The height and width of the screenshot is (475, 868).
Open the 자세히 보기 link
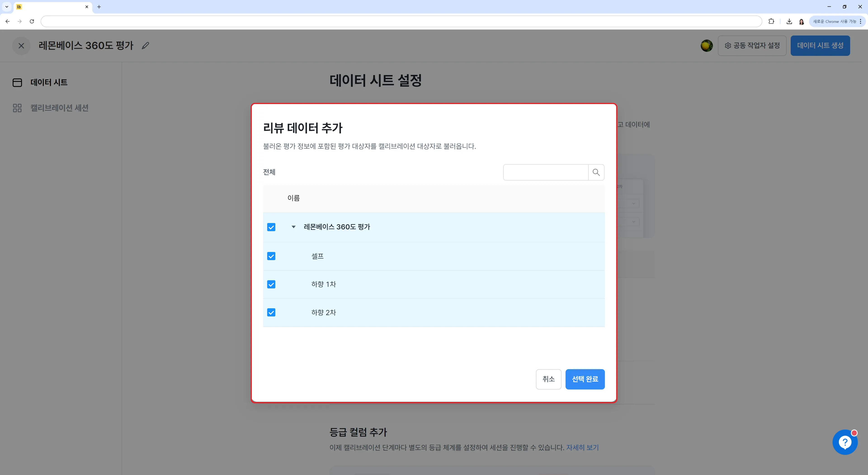[x=582, y=448]
